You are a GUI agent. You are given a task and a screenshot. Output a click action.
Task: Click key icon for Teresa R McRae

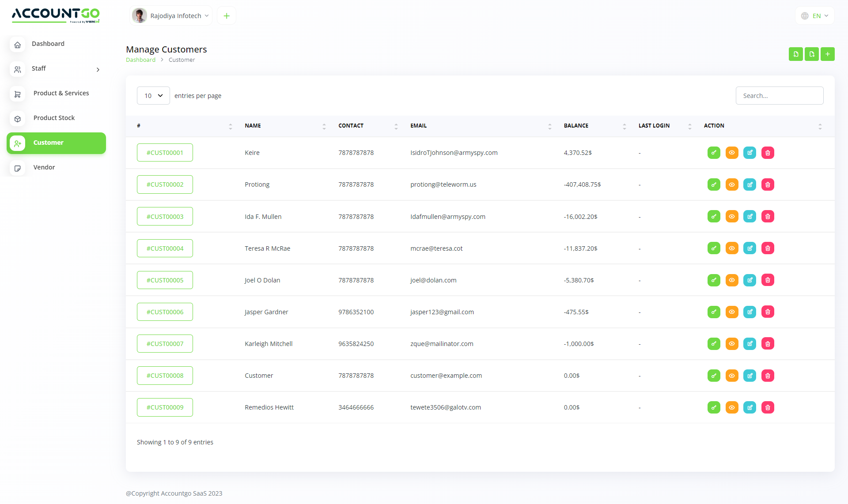coord(714,248)
